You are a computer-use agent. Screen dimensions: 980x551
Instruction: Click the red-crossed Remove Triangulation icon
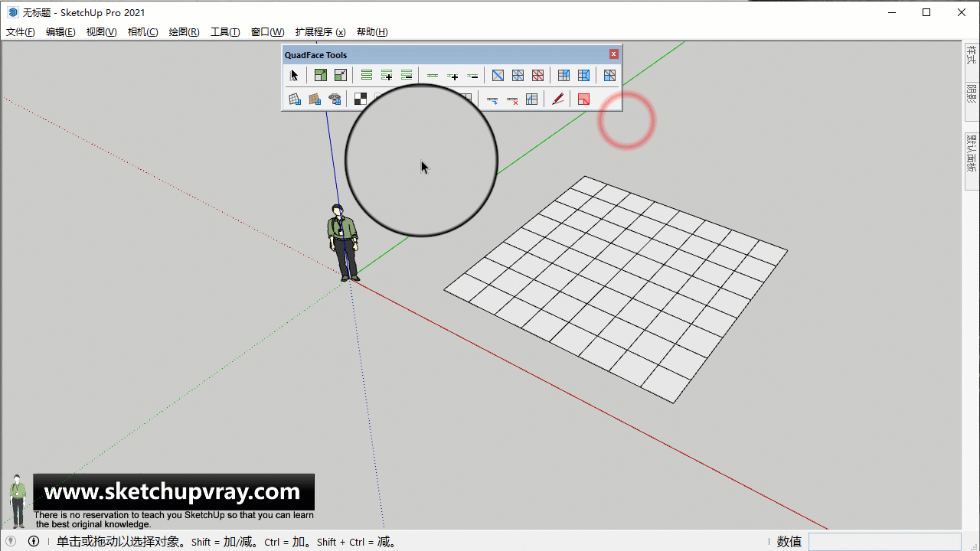click(538, 75)
